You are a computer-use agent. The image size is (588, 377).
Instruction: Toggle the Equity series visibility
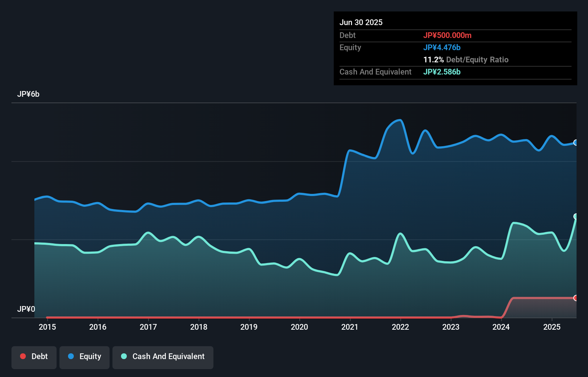(x=84, y=357)
